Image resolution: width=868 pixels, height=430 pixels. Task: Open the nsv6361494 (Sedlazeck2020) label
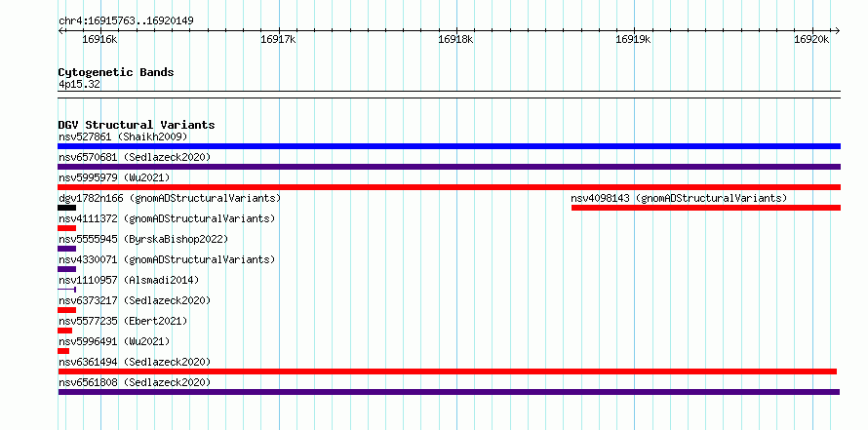[x=135, y=362]
